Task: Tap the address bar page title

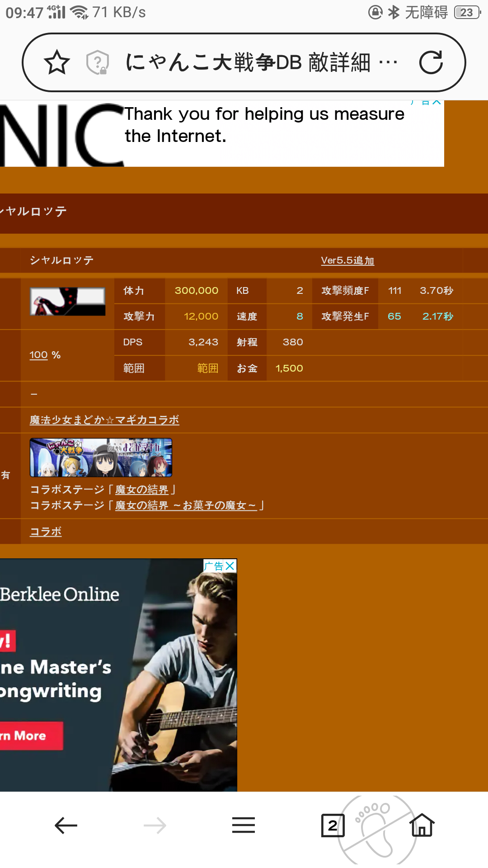Action: pyautogui.click(x=248, y=62)
